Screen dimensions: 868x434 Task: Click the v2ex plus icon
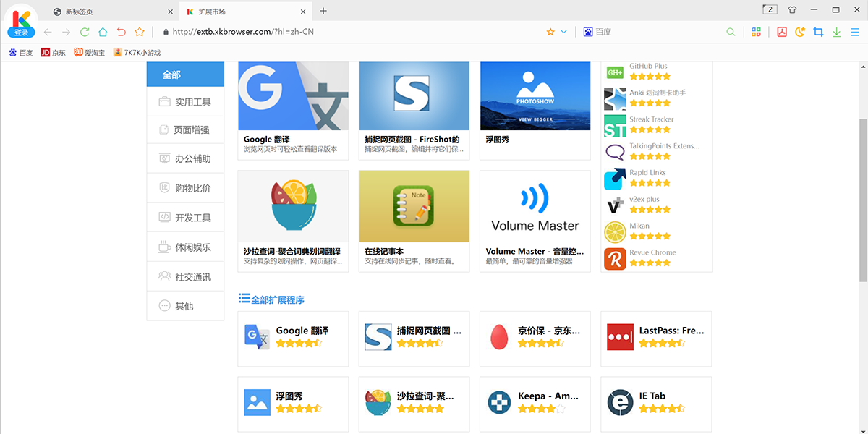[x=615, y=205]
